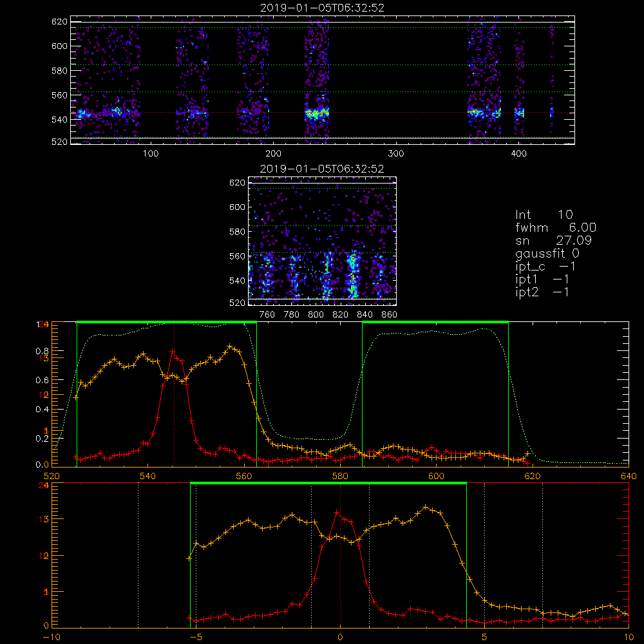Click x-axis label 780 on middle spectrogram
644x644 pixels.
[x=292, y=315]
